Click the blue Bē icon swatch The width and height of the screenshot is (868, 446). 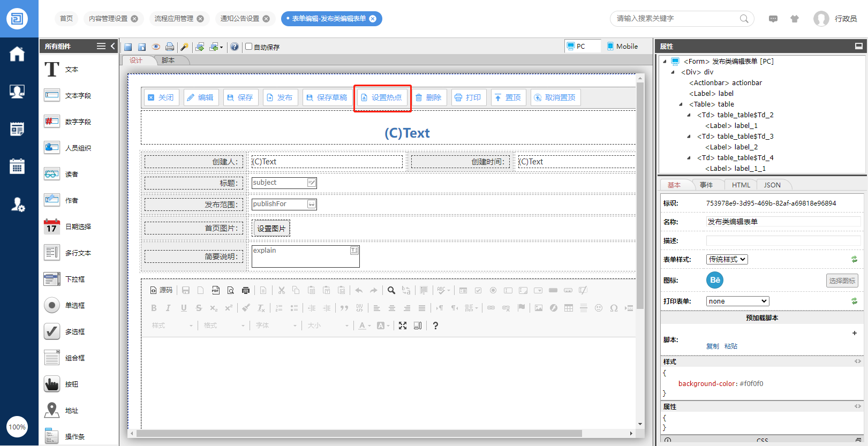click(715, 280)
